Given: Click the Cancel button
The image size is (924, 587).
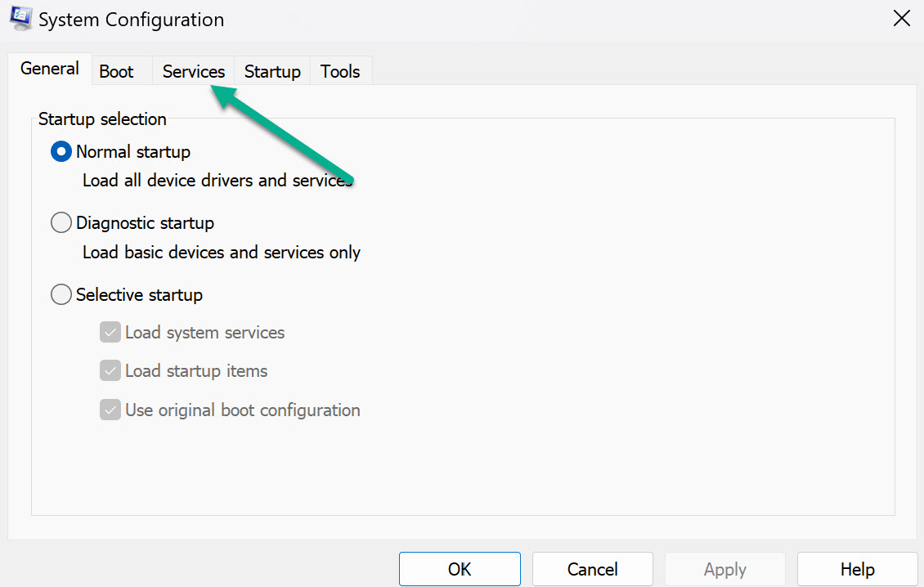Looking at the screenshot, I should (x=592, y=569).
